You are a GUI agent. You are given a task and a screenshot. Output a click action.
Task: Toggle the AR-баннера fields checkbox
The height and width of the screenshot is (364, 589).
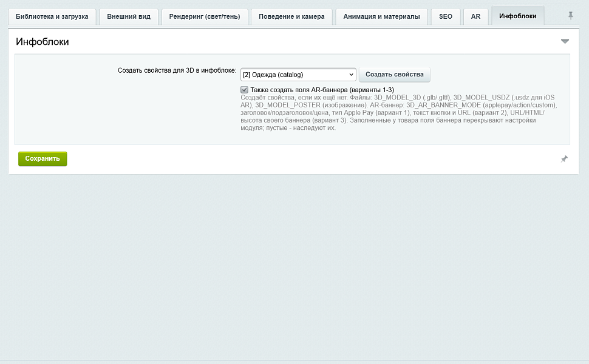[x=245, y=90]
